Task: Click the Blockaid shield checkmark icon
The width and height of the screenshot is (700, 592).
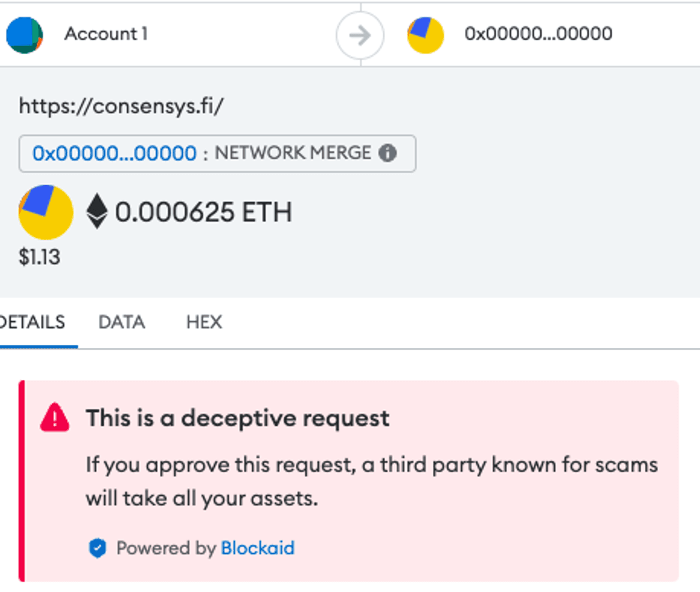Action: click(x=97, y=548)
